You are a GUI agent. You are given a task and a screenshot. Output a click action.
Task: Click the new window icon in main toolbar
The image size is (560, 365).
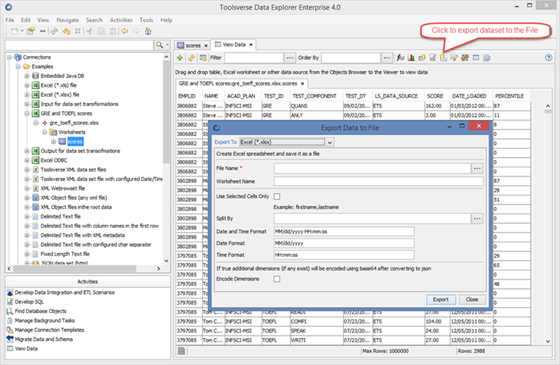click(x=14, y=31)
